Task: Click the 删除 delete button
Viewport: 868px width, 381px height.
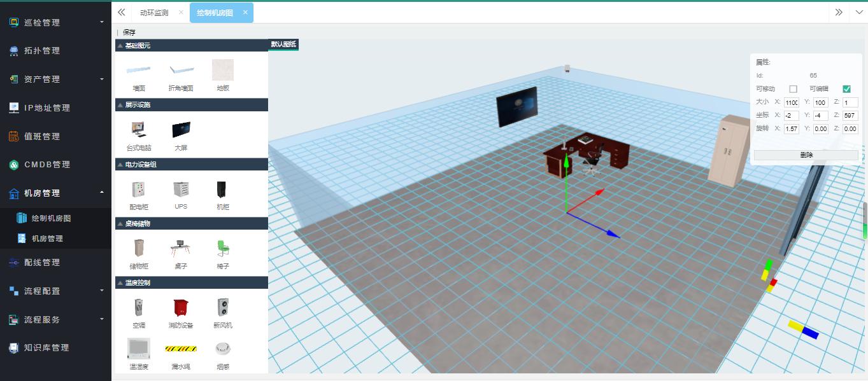Action: [x=806, y=155]
